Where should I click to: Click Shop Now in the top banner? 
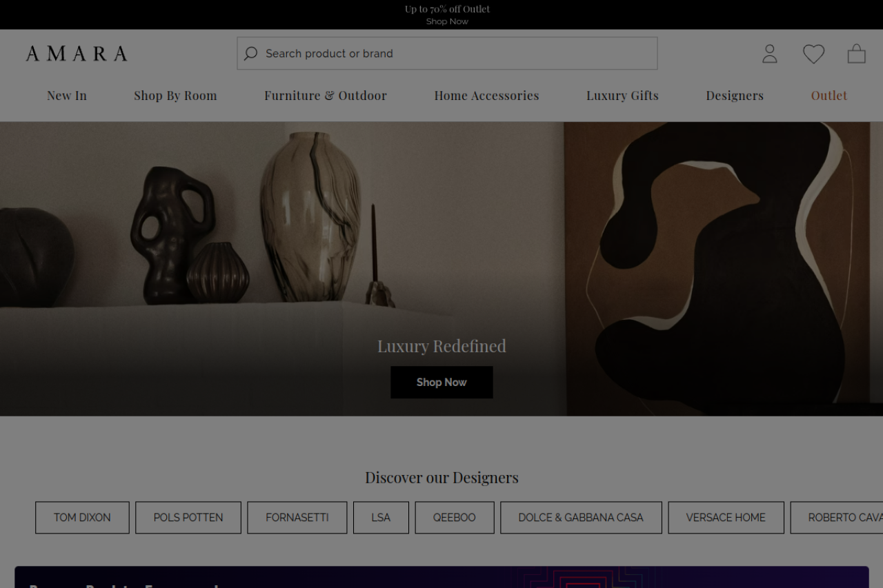(447, 21)
